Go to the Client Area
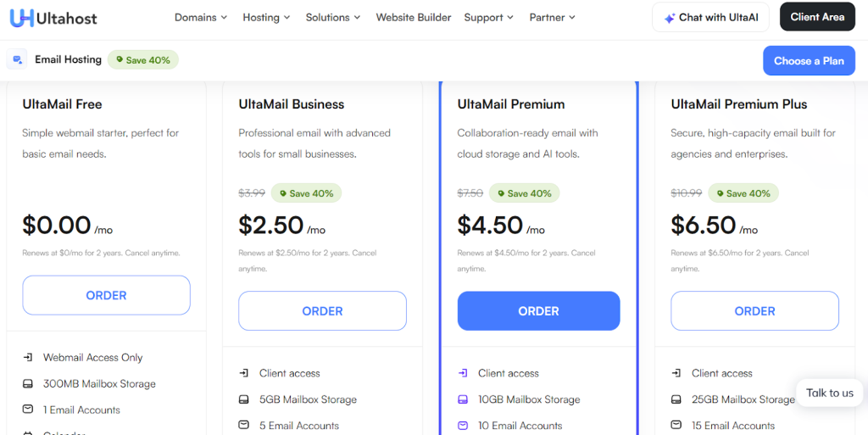This screenshot has width=868, height=435. pos(818,17)
